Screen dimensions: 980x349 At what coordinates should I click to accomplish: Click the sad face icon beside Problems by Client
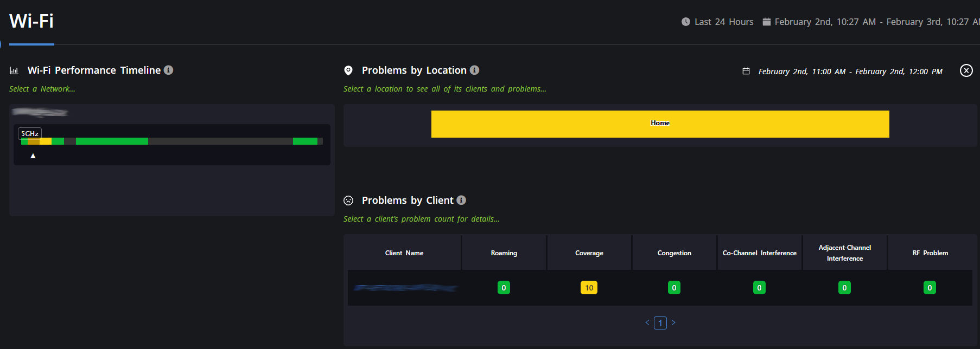pos(348,201)
